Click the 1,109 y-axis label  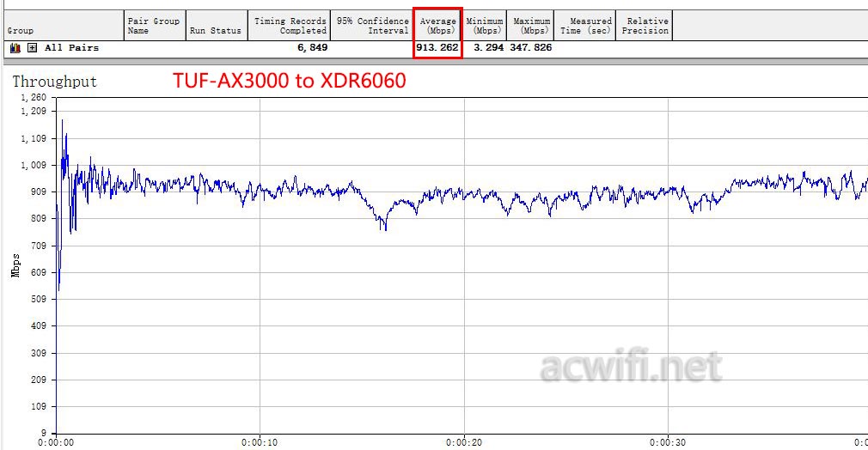tap(34, 138)
